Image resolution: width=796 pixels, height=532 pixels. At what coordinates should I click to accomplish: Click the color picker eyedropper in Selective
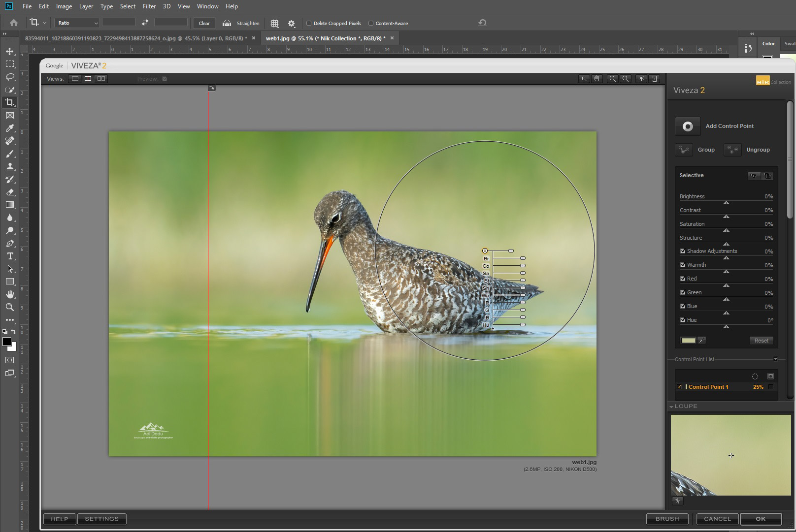[x=702, y=341]
